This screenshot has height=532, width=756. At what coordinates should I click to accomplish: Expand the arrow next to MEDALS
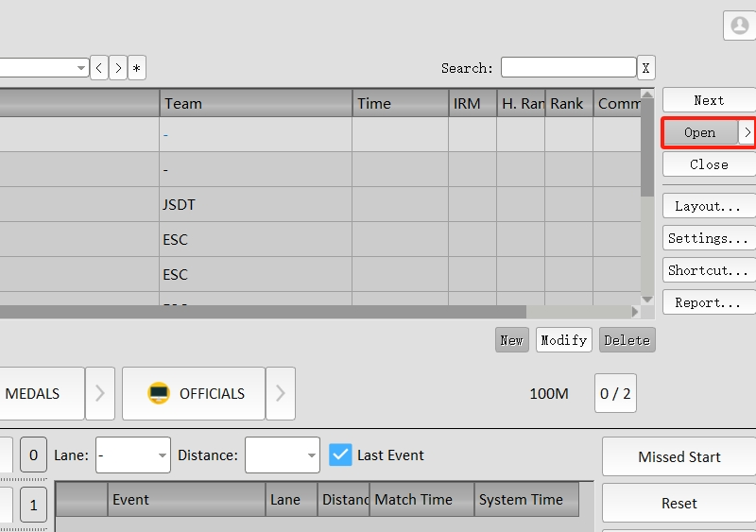click(100, 394)
